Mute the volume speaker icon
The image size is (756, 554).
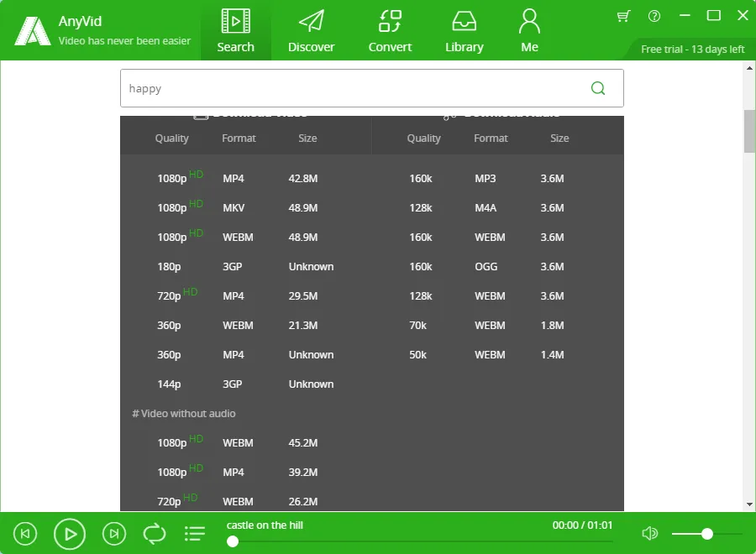click(x=650, y=533)
